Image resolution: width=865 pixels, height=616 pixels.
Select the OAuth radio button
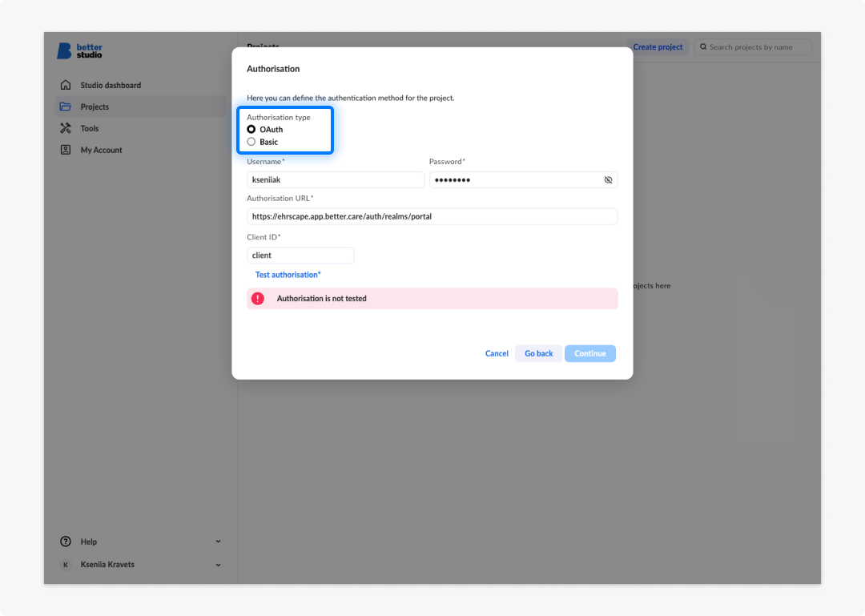251,129
